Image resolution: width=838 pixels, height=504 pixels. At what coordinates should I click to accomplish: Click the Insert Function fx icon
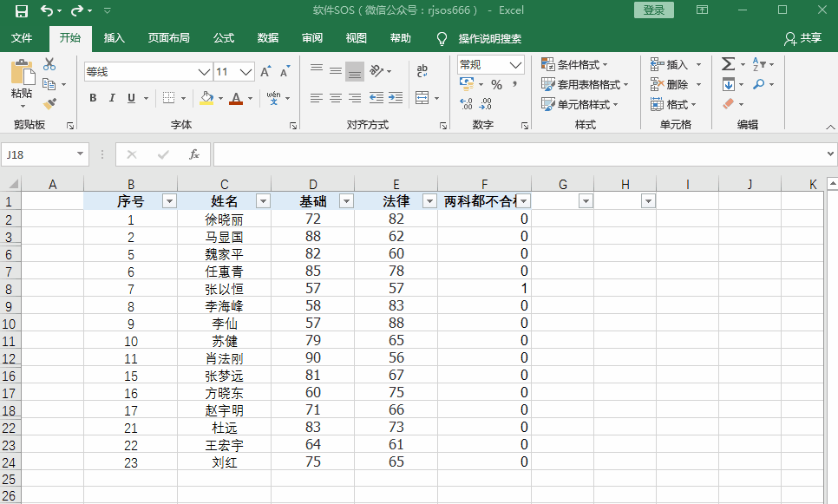[194, 154]
